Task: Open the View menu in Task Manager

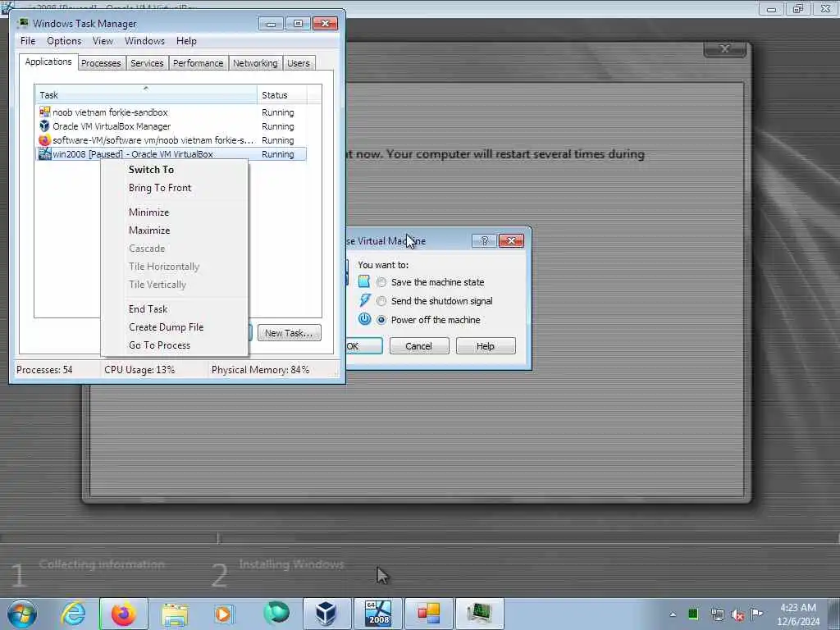Action: coord(103,41)
